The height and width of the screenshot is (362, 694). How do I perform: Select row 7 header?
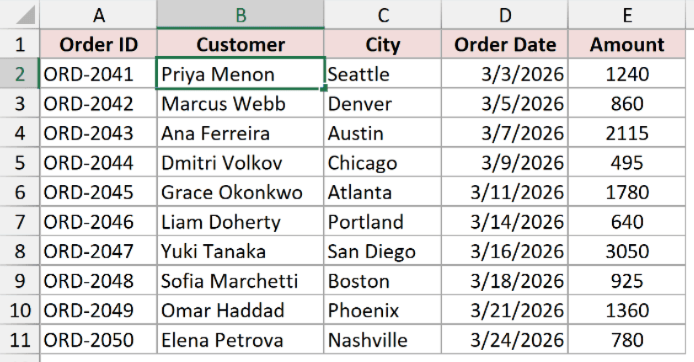19,222
